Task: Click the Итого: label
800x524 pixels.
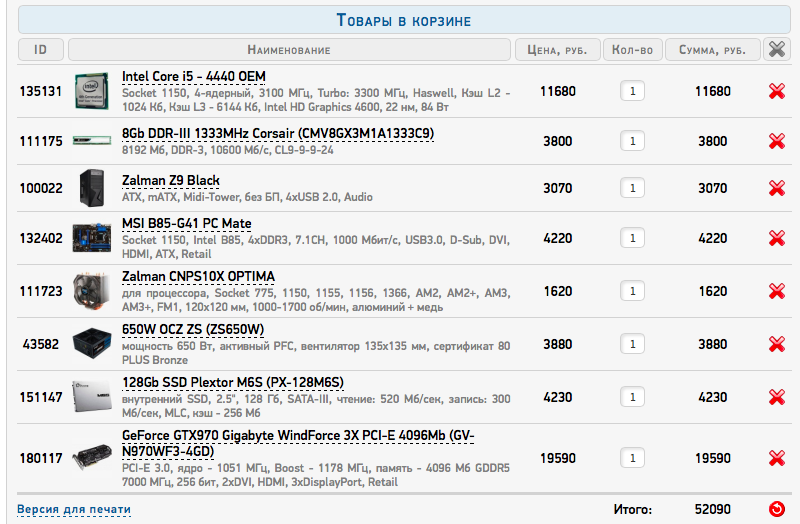Action: [x=633, y=509]
